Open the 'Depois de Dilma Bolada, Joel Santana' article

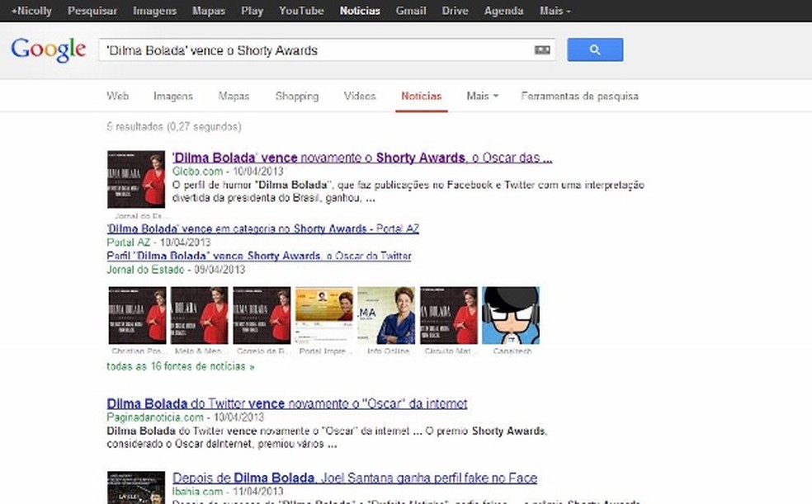355,478
